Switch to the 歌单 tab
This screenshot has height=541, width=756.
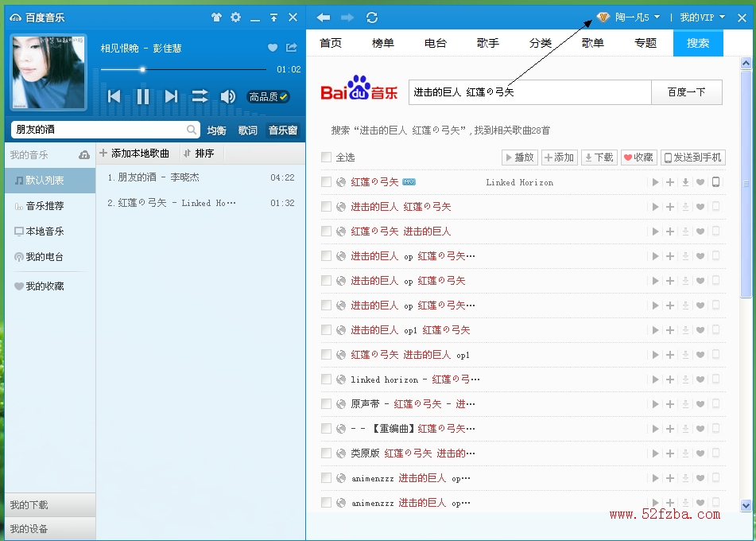tap(593, 43)
